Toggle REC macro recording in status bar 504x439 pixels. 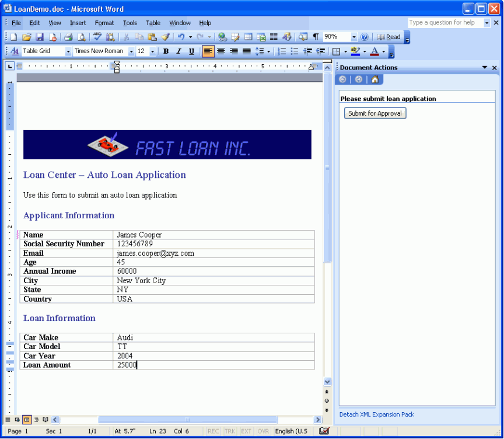tap(213, 431)
